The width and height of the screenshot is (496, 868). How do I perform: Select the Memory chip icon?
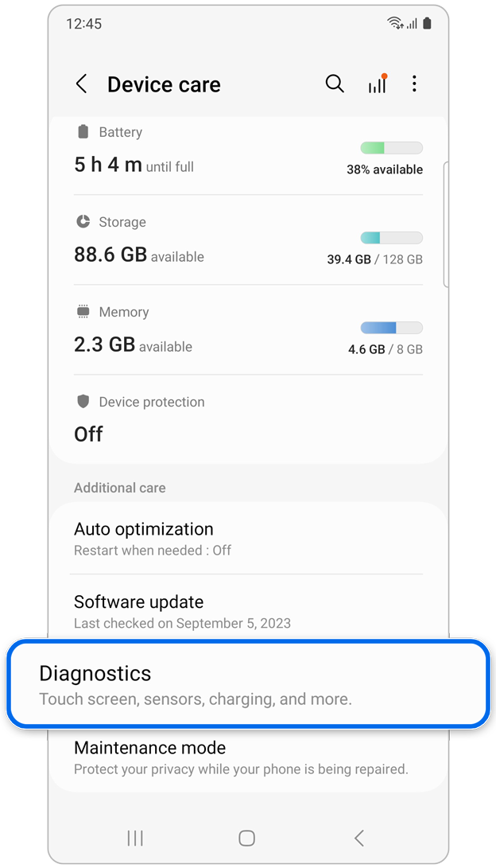83,312
